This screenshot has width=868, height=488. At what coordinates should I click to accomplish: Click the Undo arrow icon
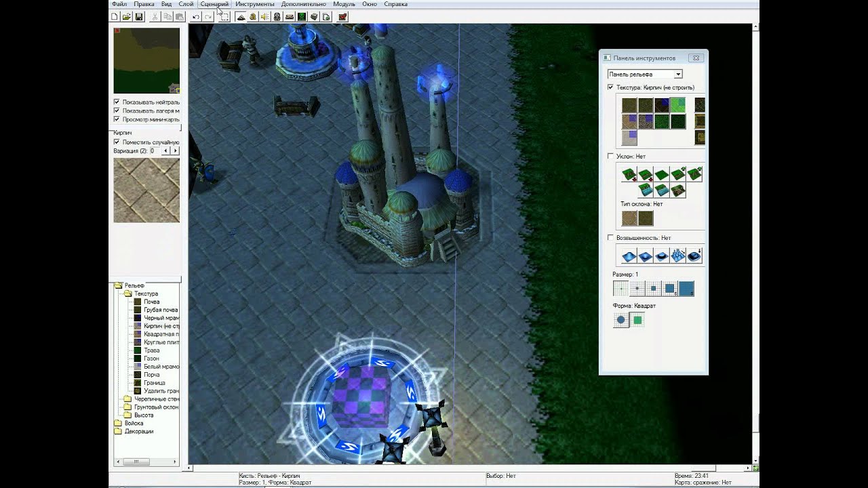tap(196, 16)
